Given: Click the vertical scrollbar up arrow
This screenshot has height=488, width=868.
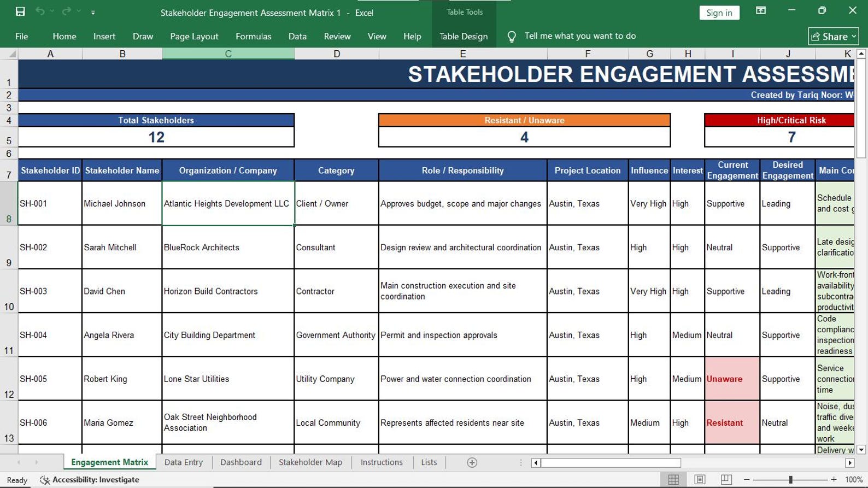Looking at the screenshot, I should click(861, 54).
